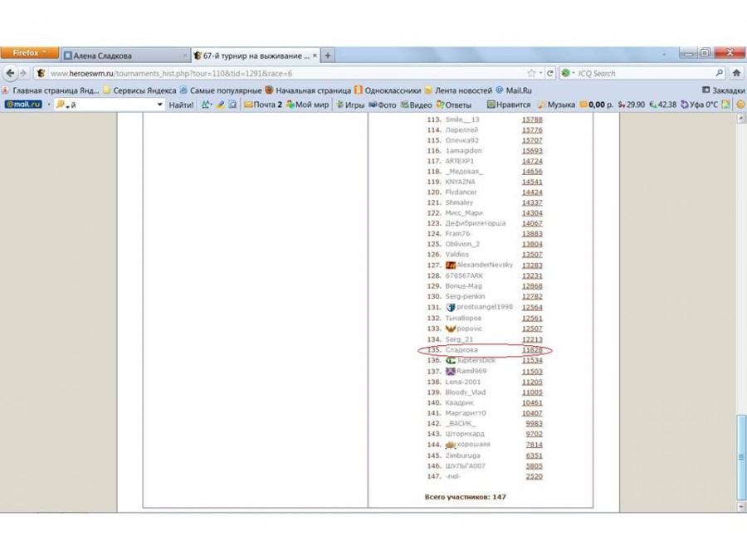The image size is (747, 560).
Task: Click the clan icon beside AlexanderNevsky
Action: (x=451, y=265)
